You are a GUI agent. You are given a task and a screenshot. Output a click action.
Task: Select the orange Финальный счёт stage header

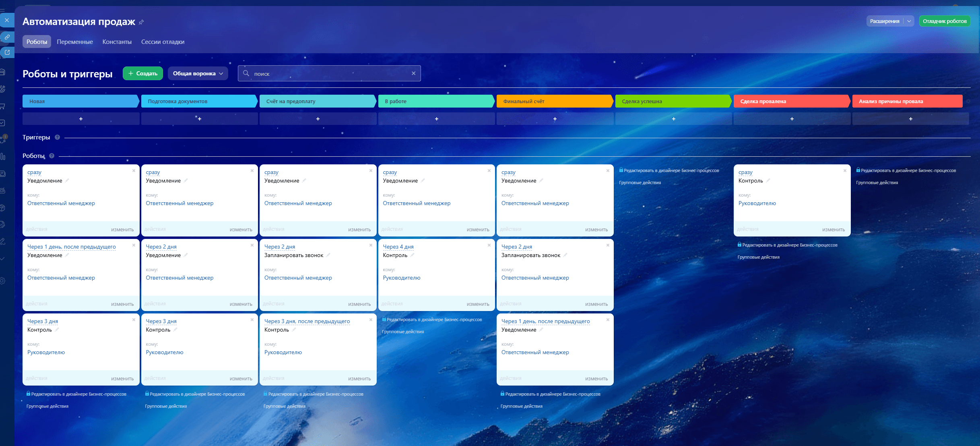pos(555,101)
